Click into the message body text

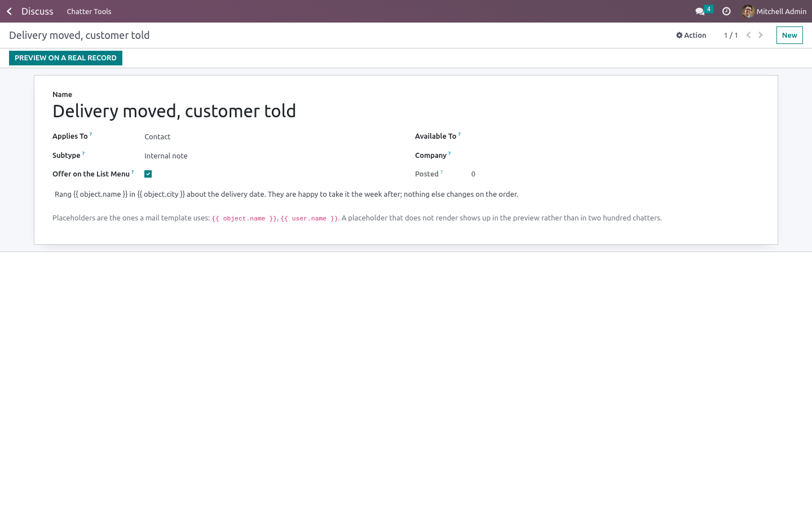pyautogui.click(x=406, y=195)
